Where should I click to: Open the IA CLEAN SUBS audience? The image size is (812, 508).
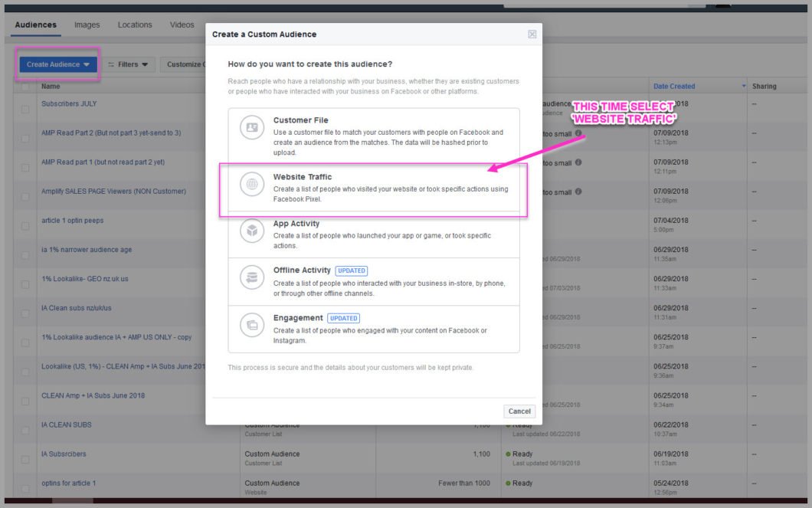(67, 424)
